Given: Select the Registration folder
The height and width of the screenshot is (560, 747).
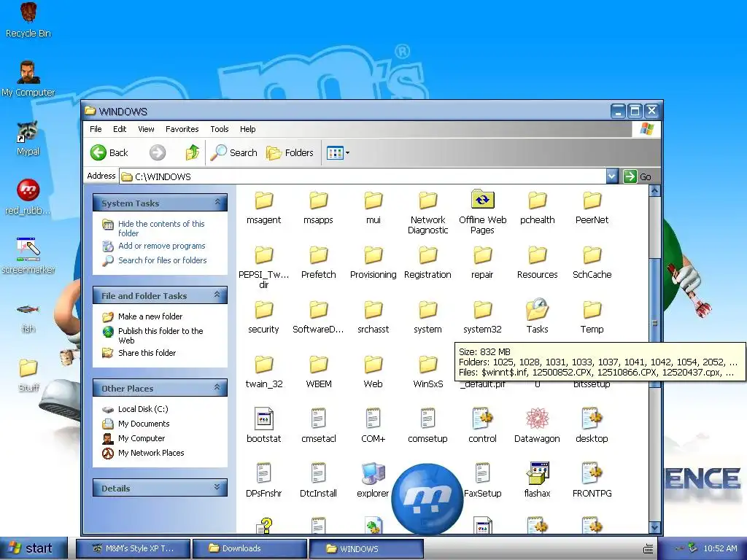Looking at the screenshot, I should (427, 262).
